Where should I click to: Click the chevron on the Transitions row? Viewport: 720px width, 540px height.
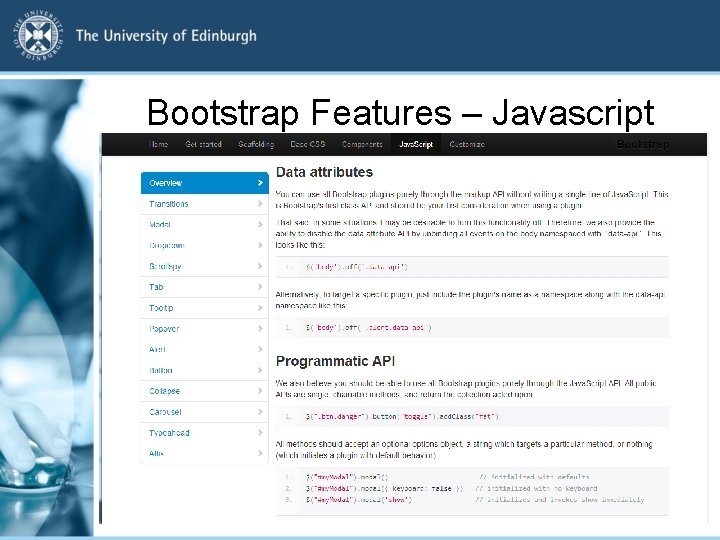[260, 204]
